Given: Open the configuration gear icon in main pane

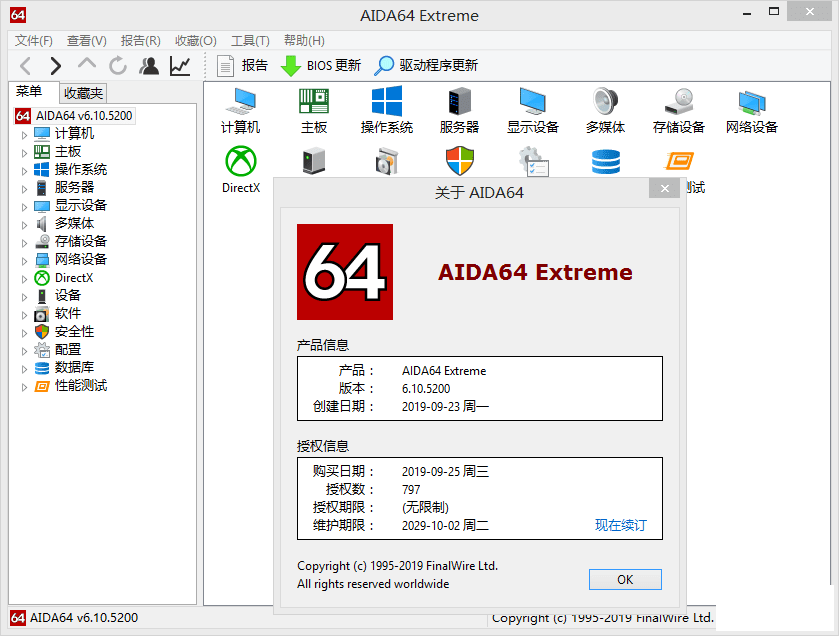Looking at the screenshot, I should pos(533,161).
